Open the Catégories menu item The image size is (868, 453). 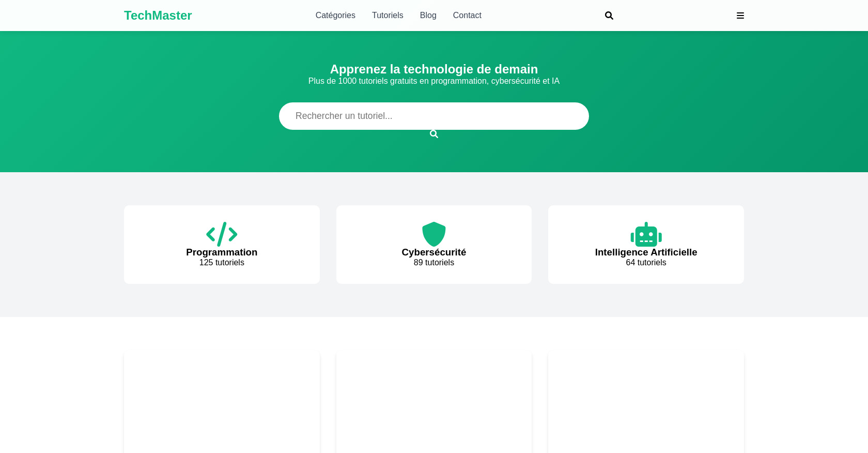(x=335, y=16)
